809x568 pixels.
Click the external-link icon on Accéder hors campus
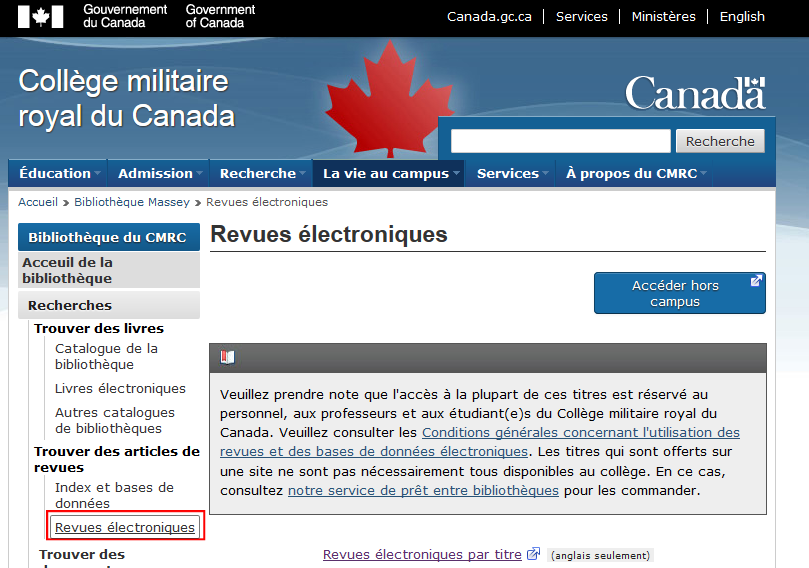point(756,281)
